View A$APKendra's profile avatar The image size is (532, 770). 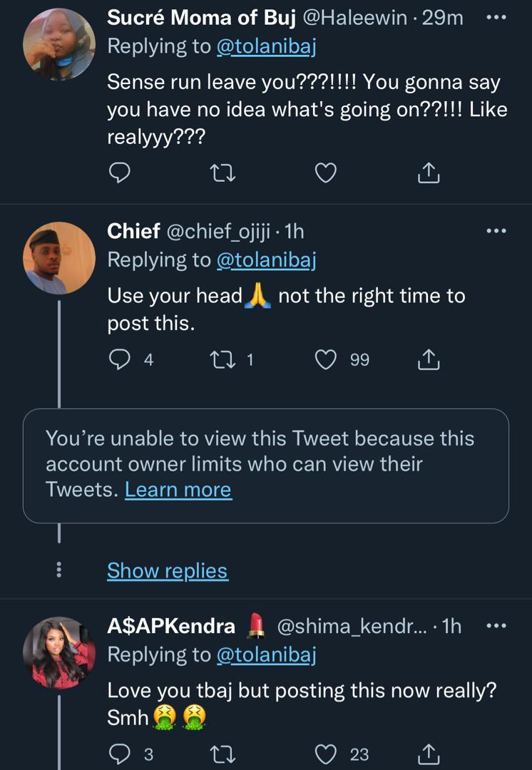click(59, 652)
